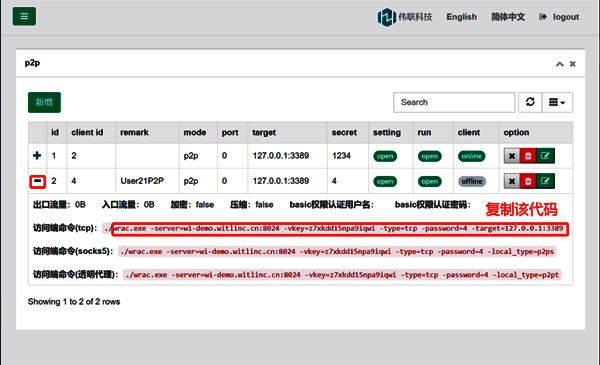
Task: Click trash icon for row id 1
Action: click(528, 156)
